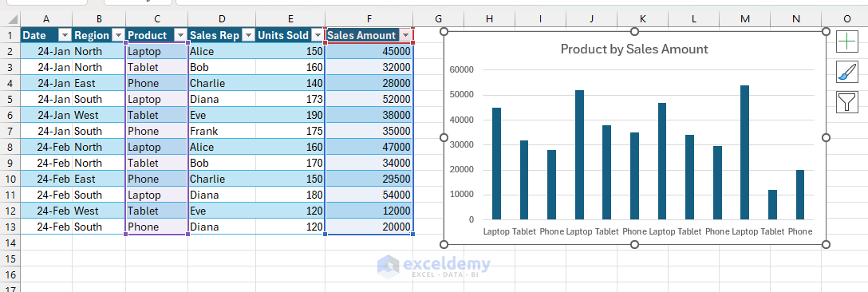Click cell A8 containing 24-Feb
Screen dimensions: 868x292
point(46,148)
